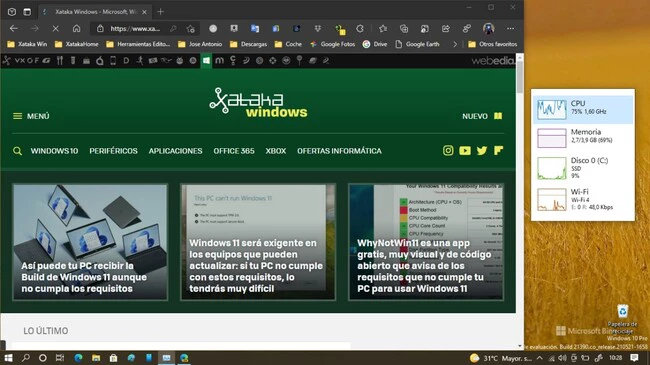Open File Explorer on taskbar
Screen dimensions: 650x365
[x=96, y=358]
